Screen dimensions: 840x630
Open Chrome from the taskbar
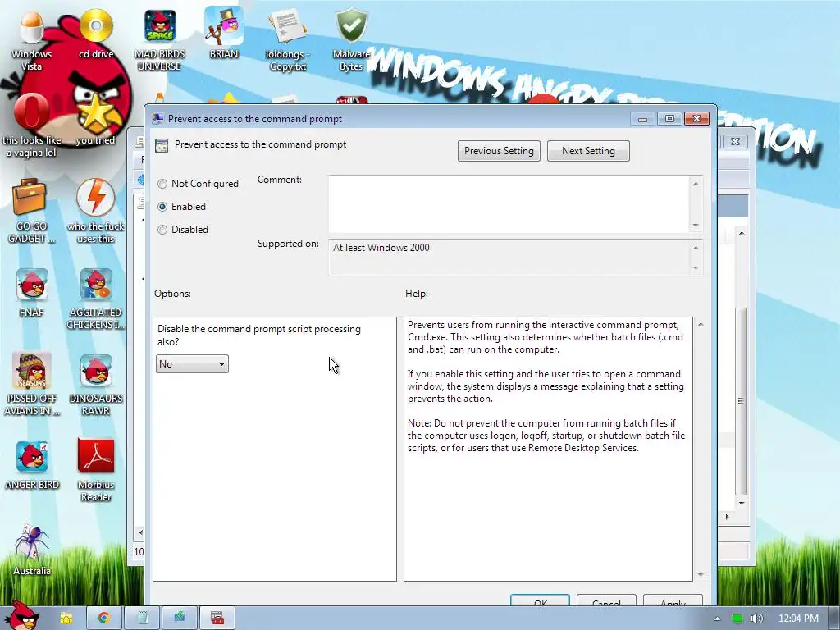click(x=104, y=619)
